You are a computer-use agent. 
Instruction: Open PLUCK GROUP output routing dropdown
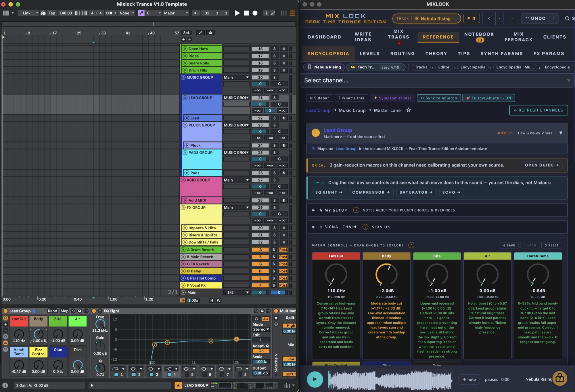236,125
